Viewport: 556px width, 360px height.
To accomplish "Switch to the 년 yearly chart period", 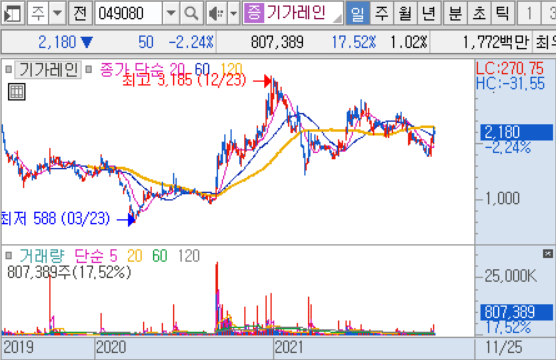I will 428,13.
